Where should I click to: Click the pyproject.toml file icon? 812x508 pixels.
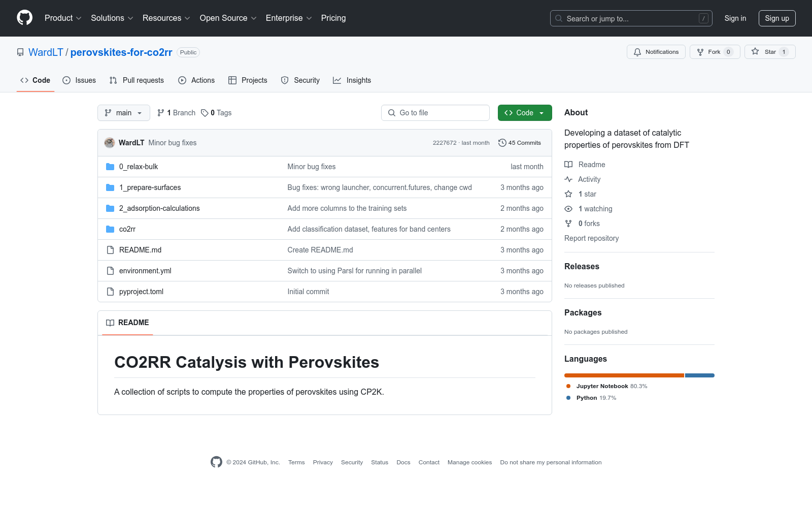tap(110, 292)
